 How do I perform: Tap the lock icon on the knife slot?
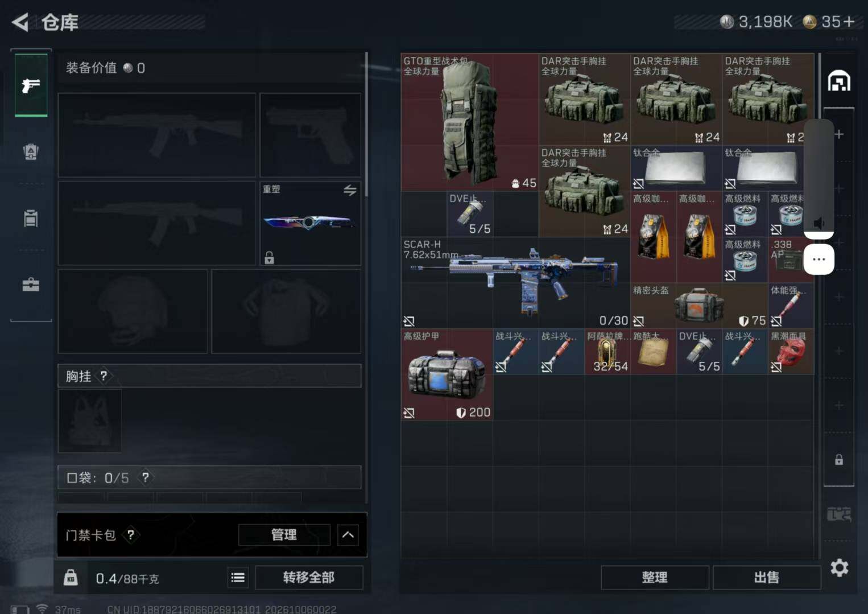point(269,258)
